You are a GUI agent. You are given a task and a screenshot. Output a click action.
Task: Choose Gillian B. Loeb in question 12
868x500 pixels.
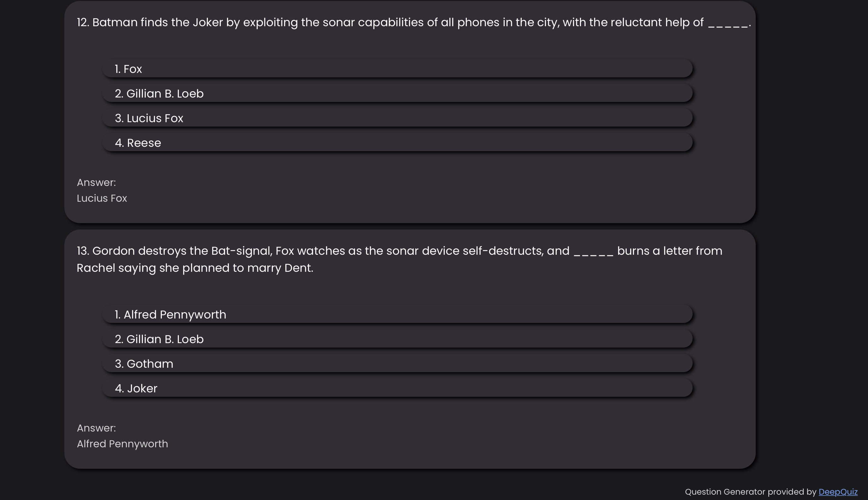coord(397,93)
